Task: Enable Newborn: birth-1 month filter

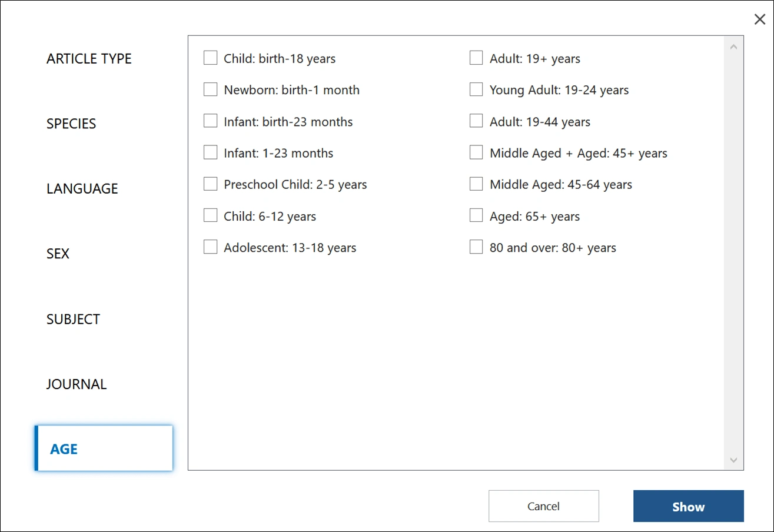Action: tap(211, 89)
